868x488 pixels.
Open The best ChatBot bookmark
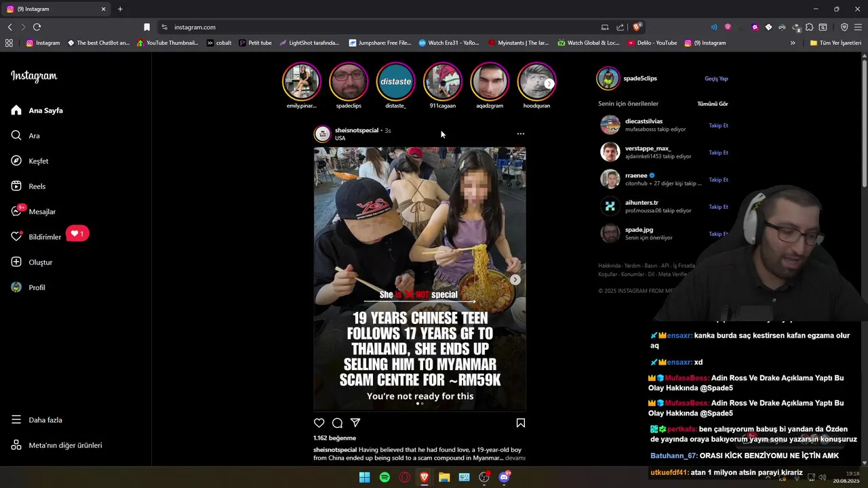[x=98, y=43]
